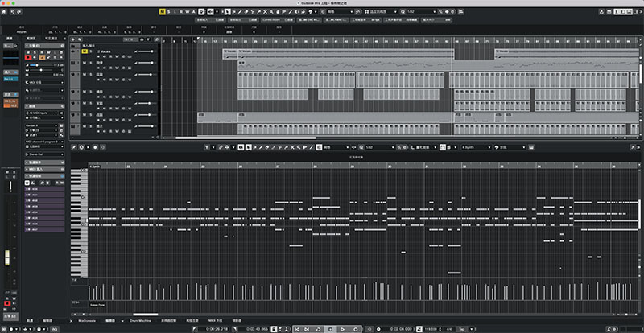Select the Line tool in the Key Editor toolbar

tap(311, 147)
